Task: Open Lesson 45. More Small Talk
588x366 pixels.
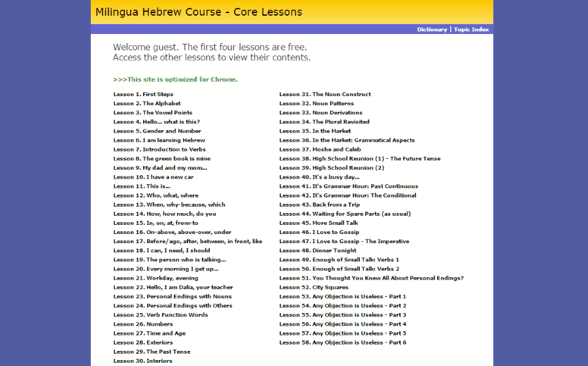Action: point(319,223)
